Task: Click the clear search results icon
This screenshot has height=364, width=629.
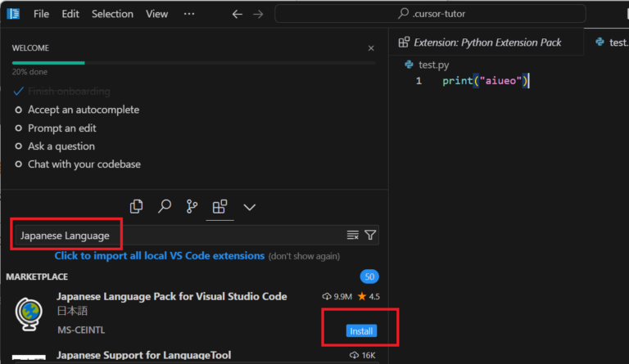Action: point(353,236)
